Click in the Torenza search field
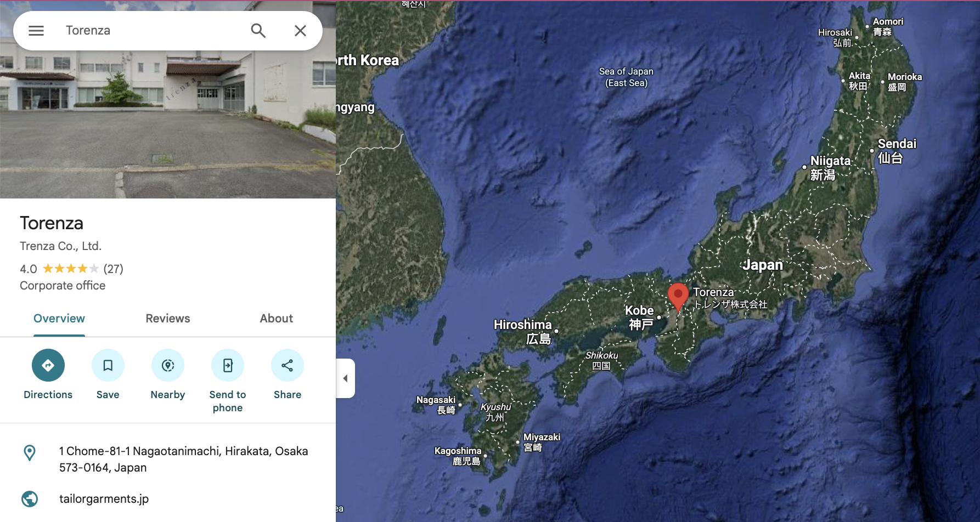 (148, 31)
